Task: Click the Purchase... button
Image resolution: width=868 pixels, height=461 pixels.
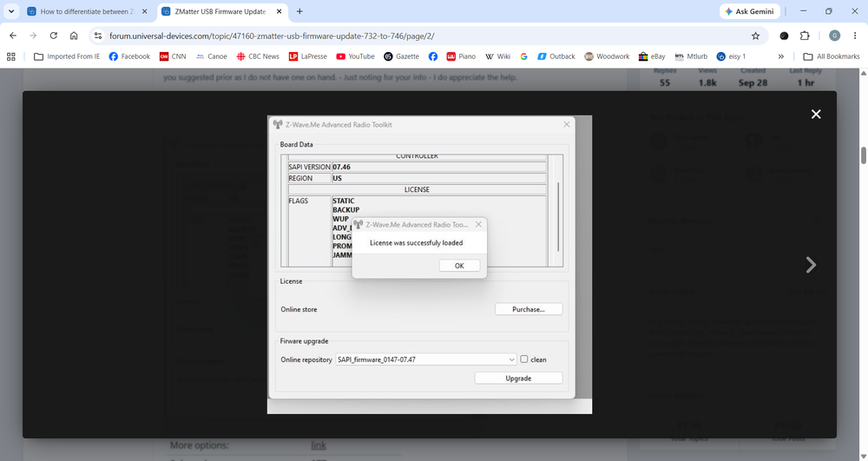Action: click(x=529, y=309)
